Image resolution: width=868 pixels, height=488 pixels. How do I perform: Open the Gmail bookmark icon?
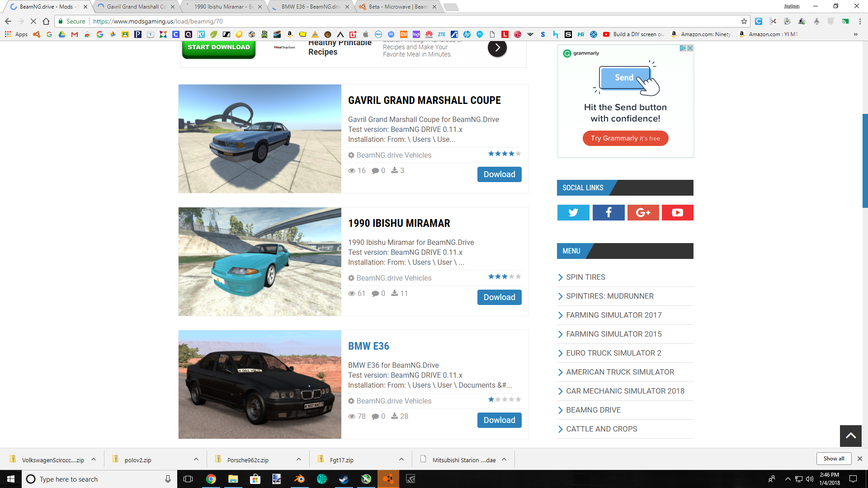click(75, 34)
